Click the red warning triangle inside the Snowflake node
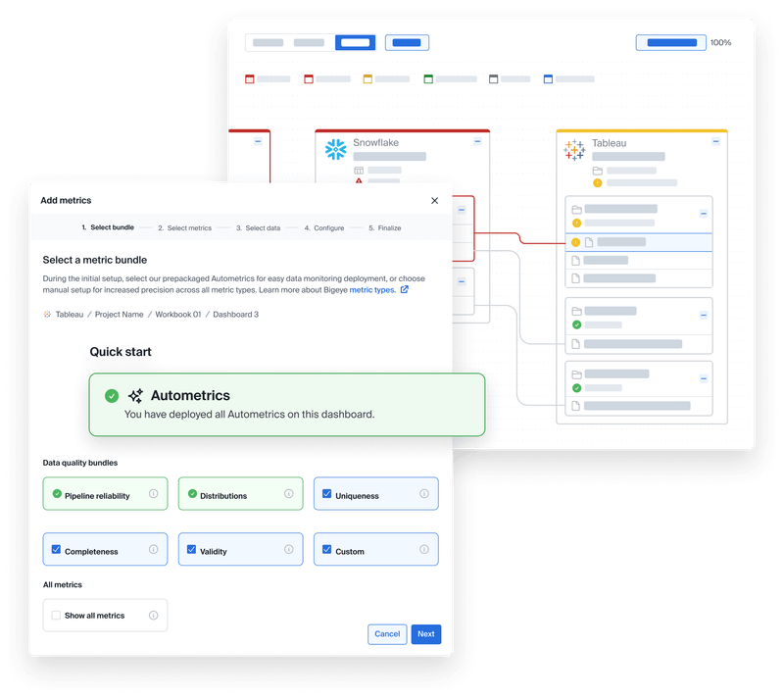Screen dimensions: 784x697 click(x=359, y=180)
